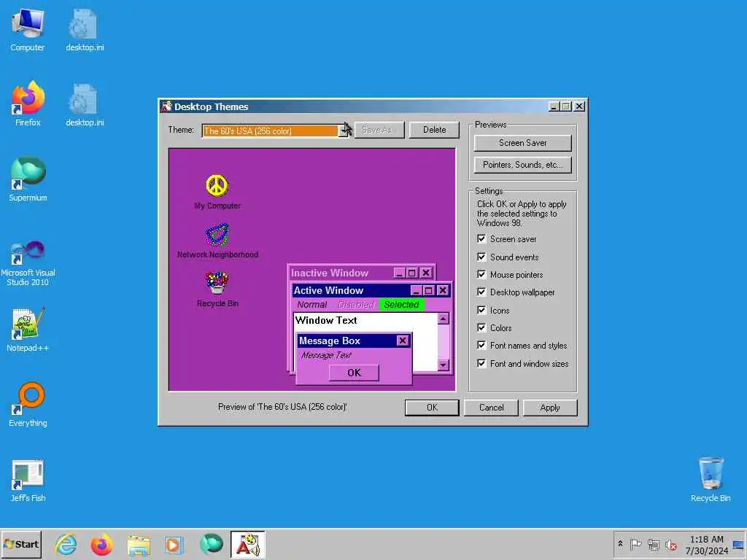Open File Explorer from the taskbar

139,545
